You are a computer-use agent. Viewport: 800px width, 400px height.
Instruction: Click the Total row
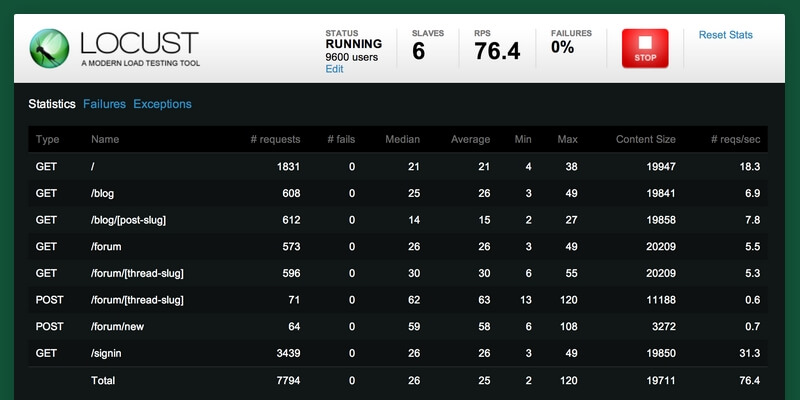point(400,381)
